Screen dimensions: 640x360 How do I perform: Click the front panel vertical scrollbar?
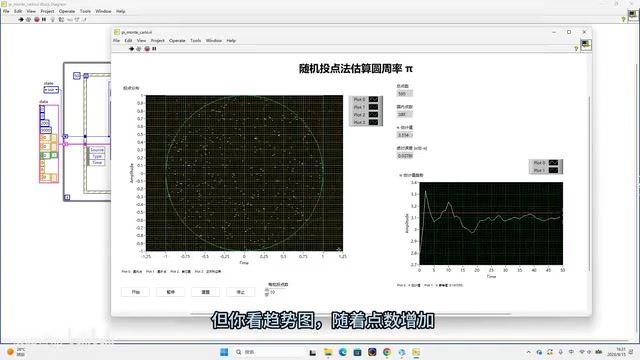pos(589,184)
